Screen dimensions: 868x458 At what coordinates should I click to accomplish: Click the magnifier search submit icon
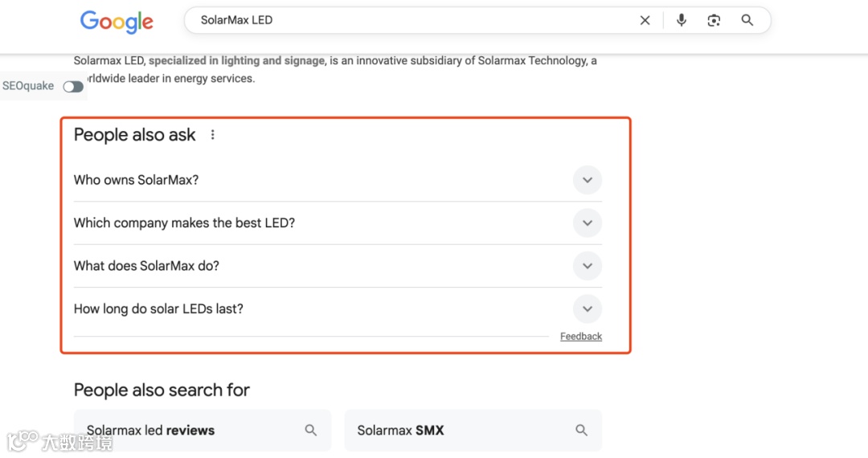(747, 21)
